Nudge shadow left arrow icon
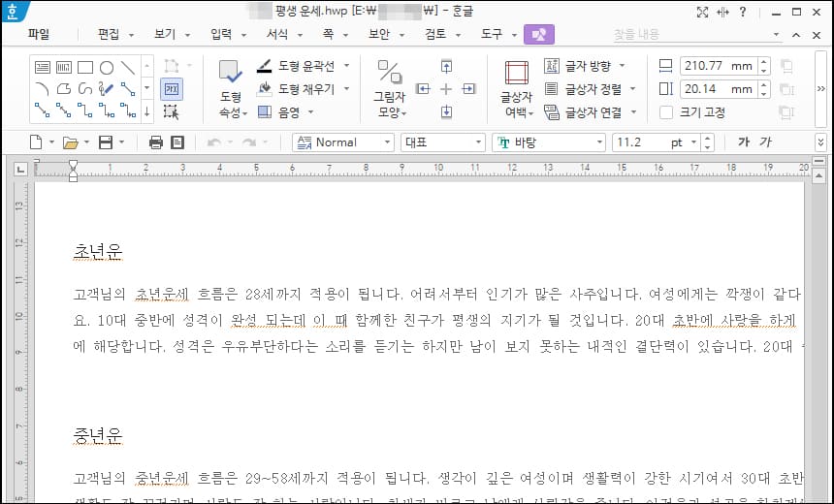This screenshot has width=834, height=504. [x=423, y=89]
